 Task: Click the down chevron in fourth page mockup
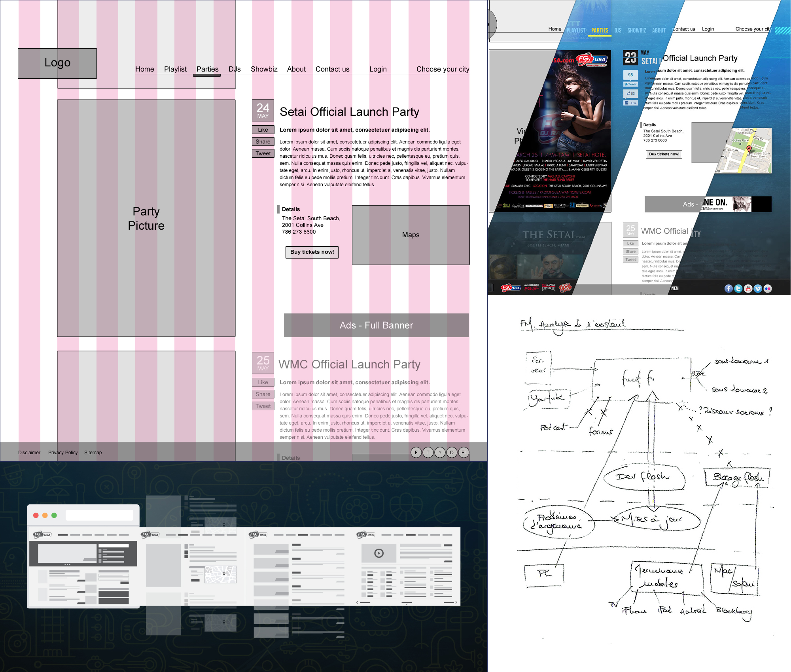pyautogui.click(x=407, y=604)
